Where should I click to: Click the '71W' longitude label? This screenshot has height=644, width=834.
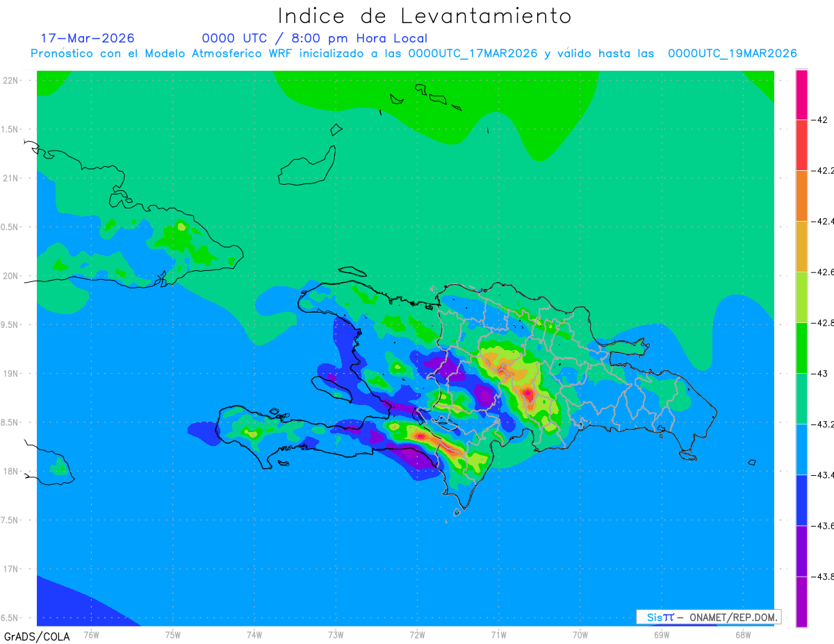498,635
